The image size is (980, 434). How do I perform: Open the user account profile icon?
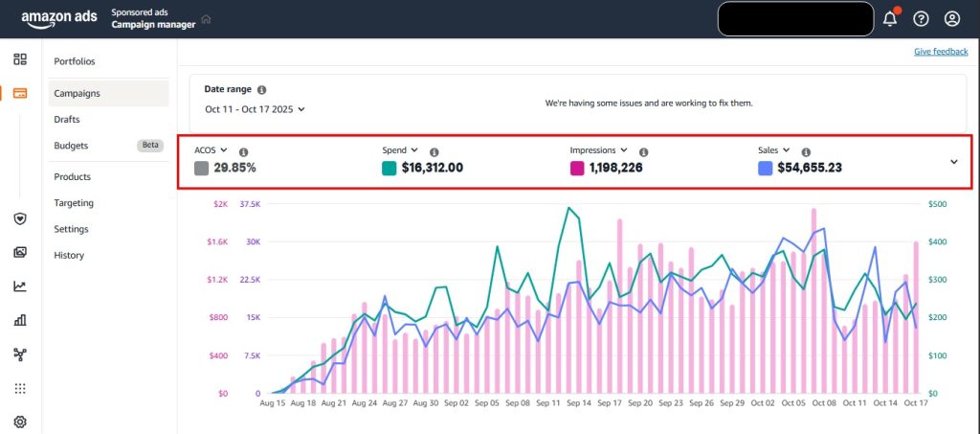[951, 18]
